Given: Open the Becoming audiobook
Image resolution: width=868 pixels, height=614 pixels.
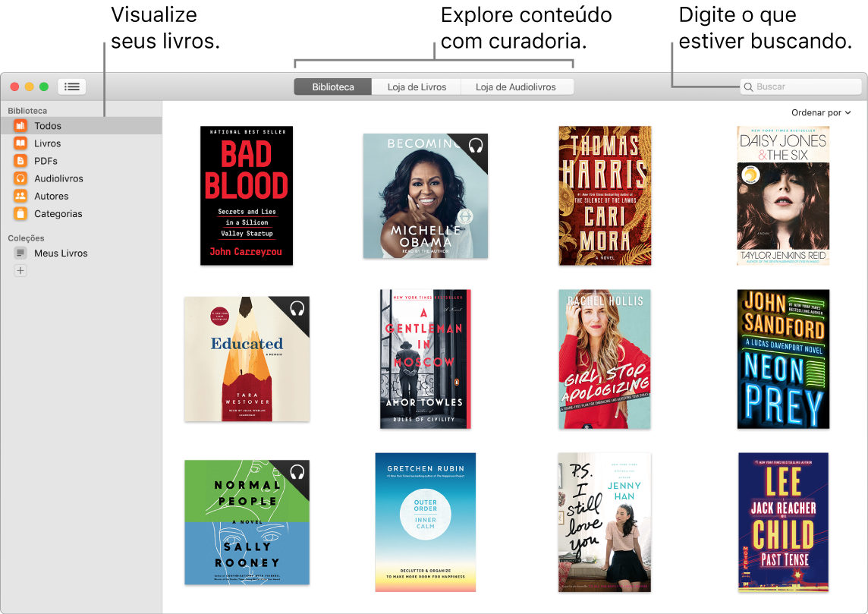Looking at the screenshot, I should tap(426, 195).
